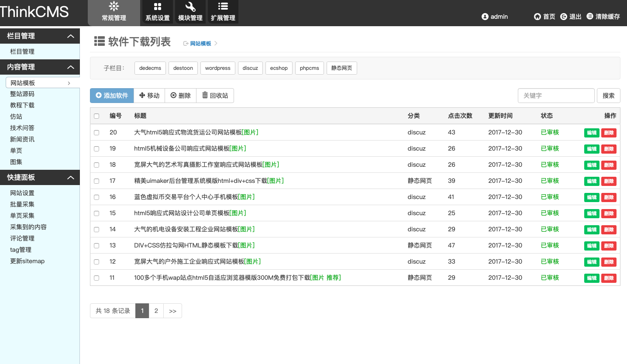Focus the 关键字 search input field
The width and height of the screenshot is (627, 364).
pos(556,96)
